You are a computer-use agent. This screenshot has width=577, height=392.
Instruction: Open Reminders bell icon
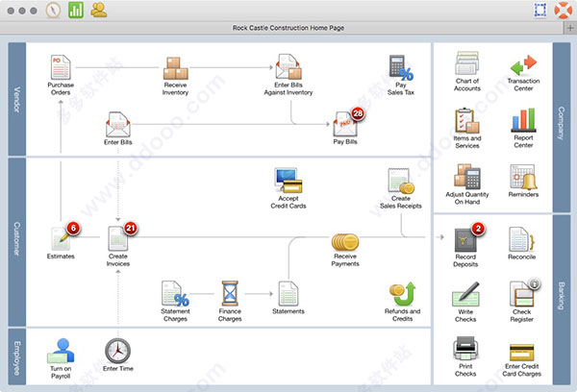[x=523, y=177]
